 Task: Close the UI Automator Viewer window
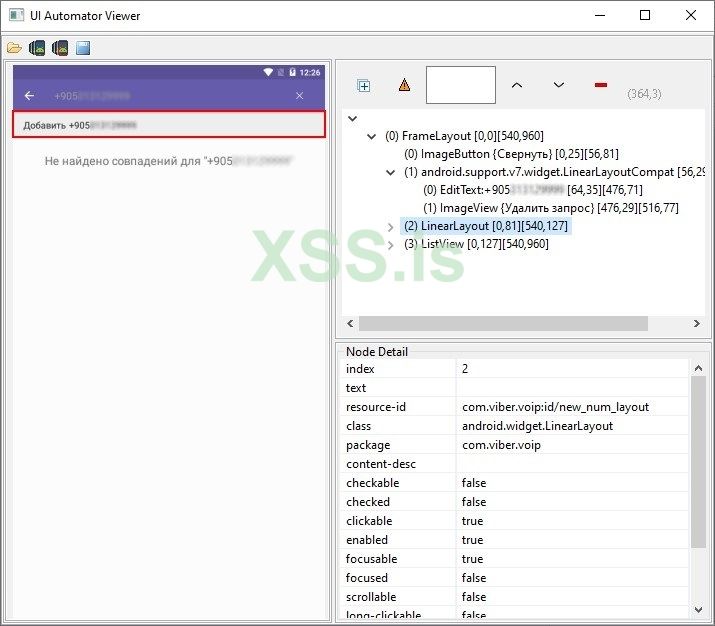(x=690, y=16)
